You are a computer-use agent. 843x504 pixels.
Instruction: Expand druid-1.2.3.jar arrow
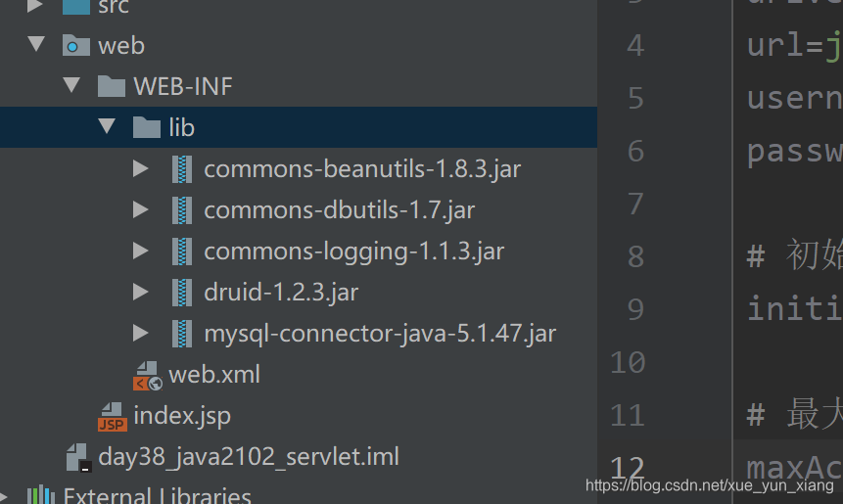(x=141, y=292)
